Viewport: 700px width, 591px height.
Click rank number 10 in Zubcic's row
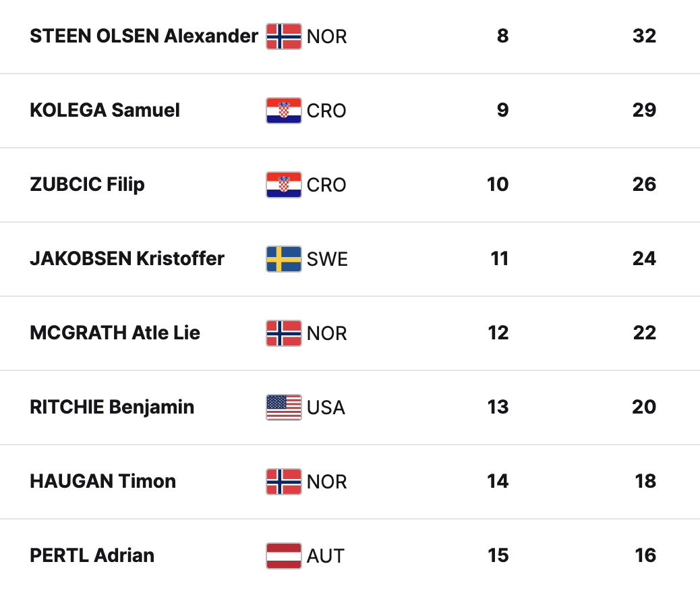coord(498,184)
